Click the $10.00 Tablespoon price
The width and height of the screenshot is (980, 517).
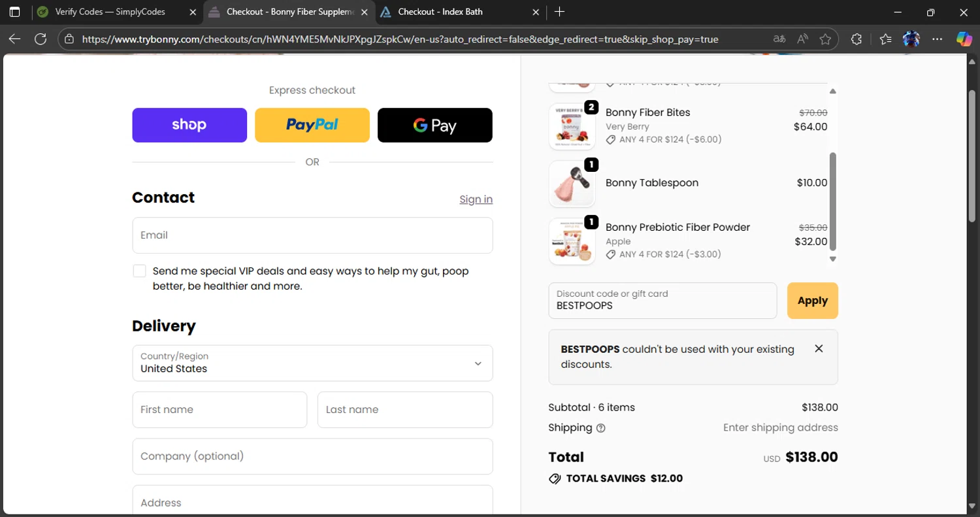(x=812, y=183)
